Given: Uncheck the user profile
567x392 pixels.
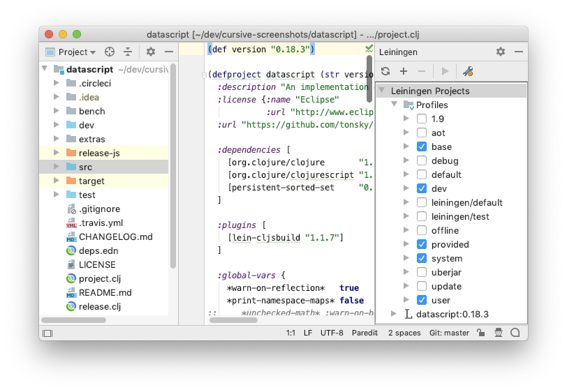Looking at the screenshot, I should coord(422,300).
